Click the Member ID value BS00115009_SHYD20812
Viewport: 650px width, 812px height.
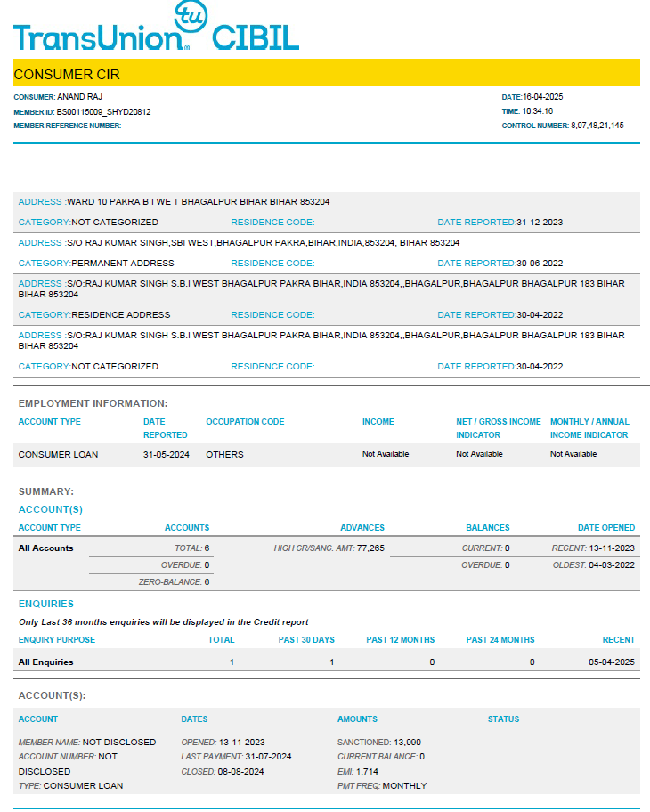(103, 112)
